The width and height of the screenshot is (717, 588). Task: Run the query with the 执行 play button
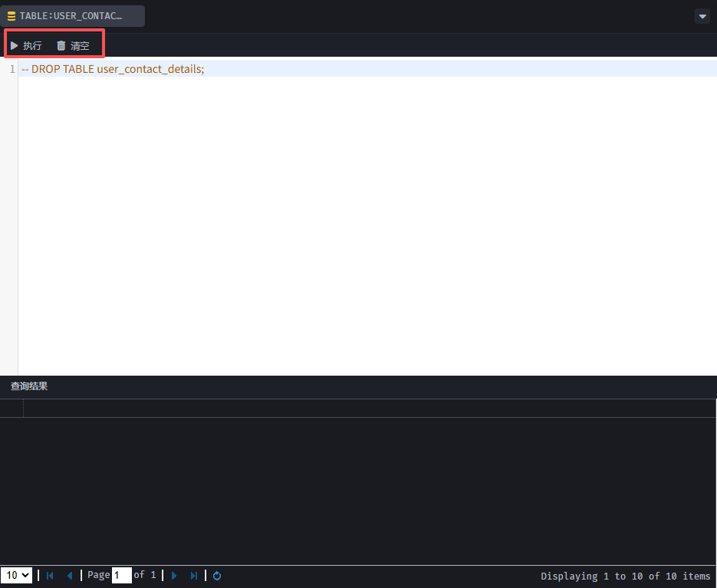coord(26,46)
